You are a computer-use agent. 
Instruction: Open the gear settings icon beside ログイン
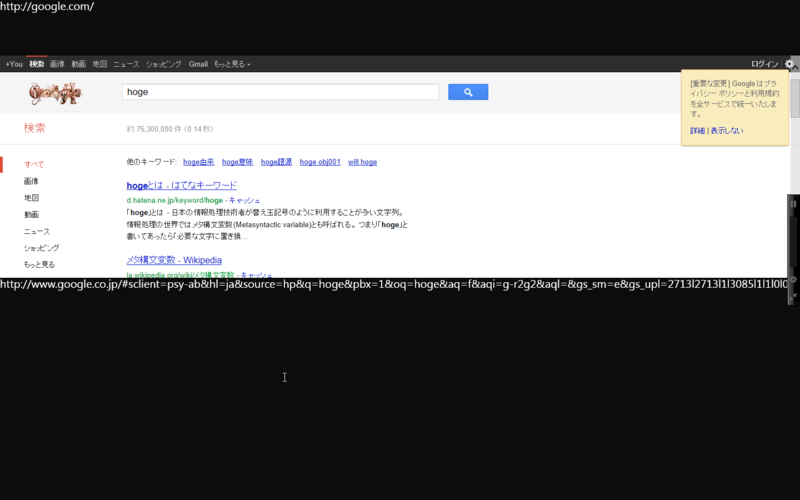789,64
